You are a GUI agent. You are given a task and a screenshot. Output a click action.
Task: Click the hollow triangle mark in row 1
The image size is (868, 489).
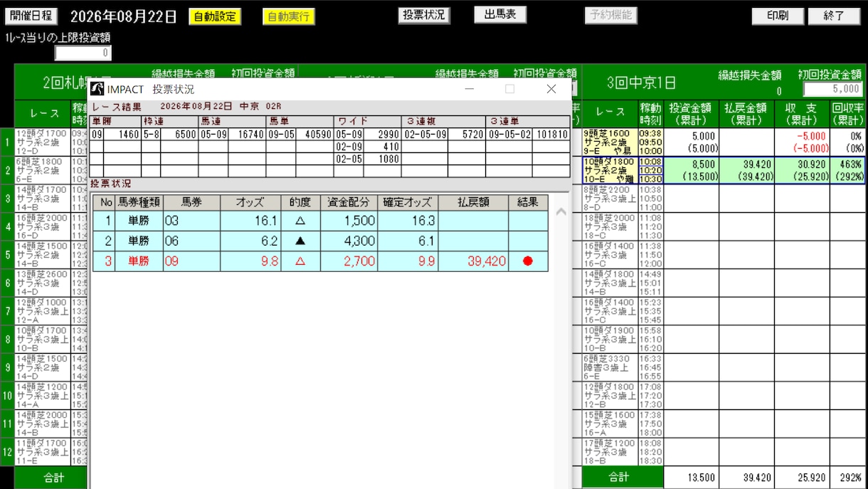(300, 221)
